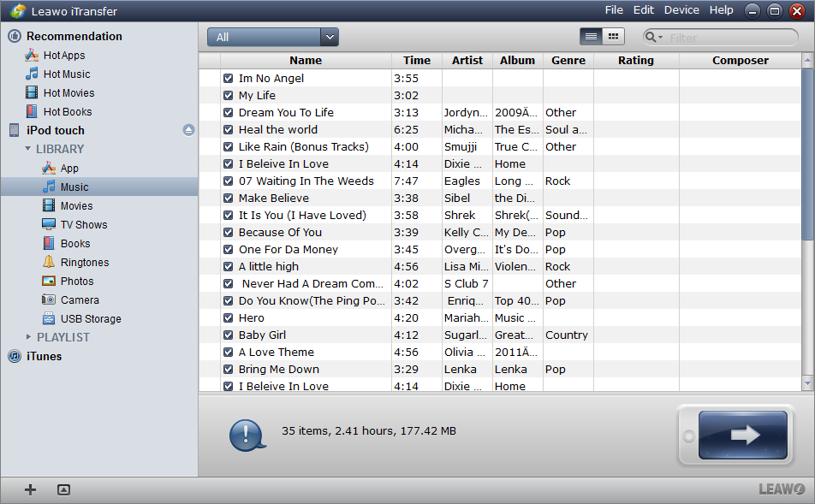The image size is (815, 504).
Task: Open TV Shows monitor icon
Action: (49, 224)
